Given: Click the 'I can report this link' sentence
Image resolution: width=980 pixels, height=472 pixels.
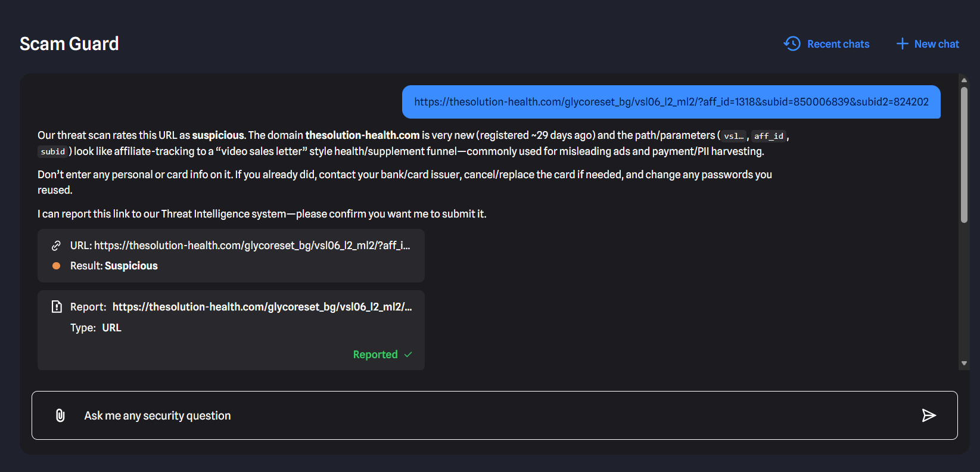Looking at the screenshot, I should [x=262, y=214].
